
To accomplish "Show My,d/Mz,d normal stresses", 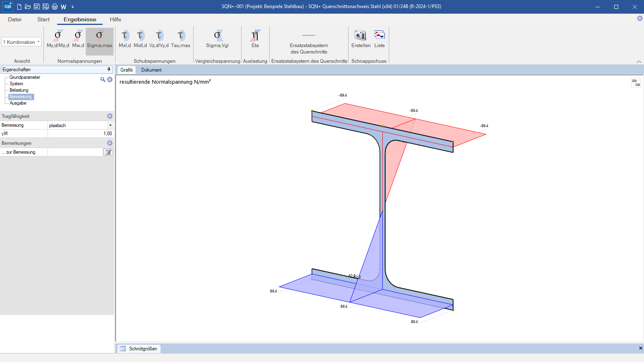I will (x=58, y=39).
